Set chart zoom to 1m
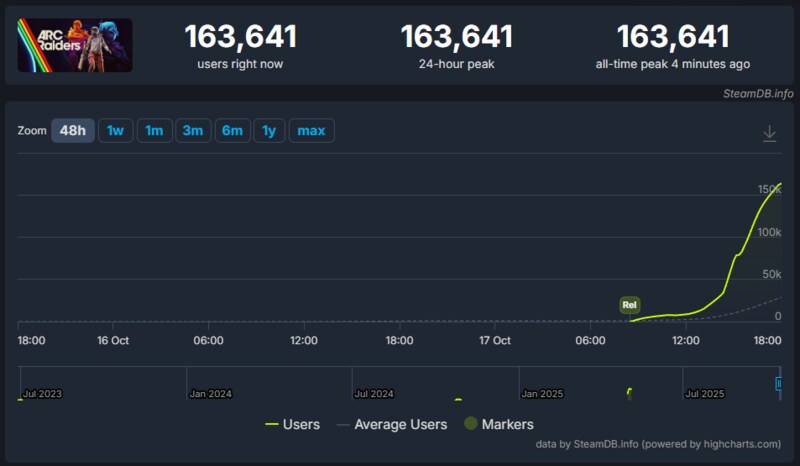Screen dimensions: 800x466 (x=154, y=131)
